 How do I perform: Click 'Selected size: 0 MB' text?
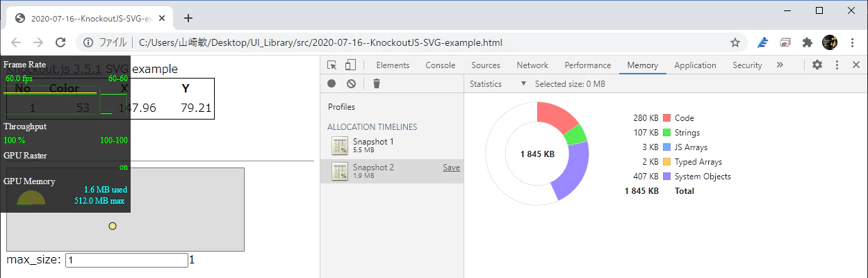pyautogui.click(x=570, y=84)
